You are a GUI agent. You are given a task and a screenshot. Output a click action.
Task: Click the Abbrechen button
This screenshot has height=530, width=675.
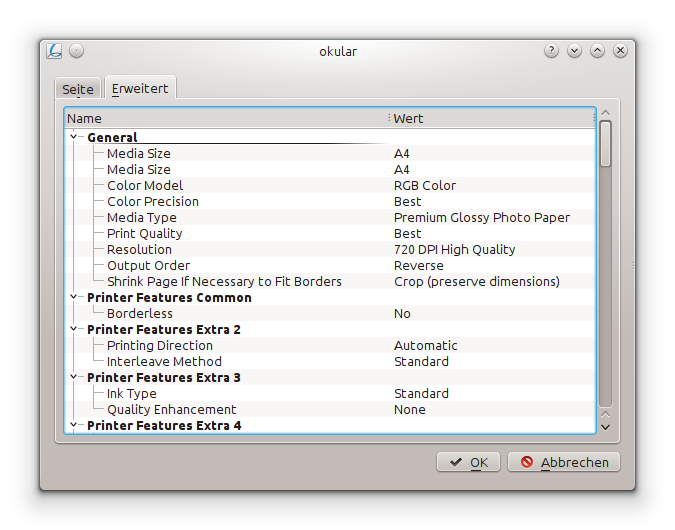[564, 462]
